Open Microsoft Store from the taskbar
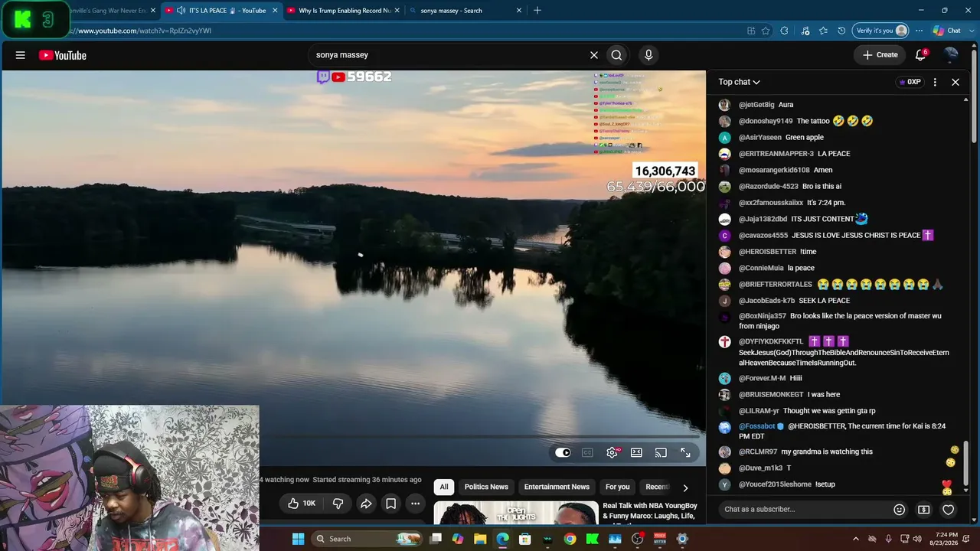980x551 pixels. [524, 539]
